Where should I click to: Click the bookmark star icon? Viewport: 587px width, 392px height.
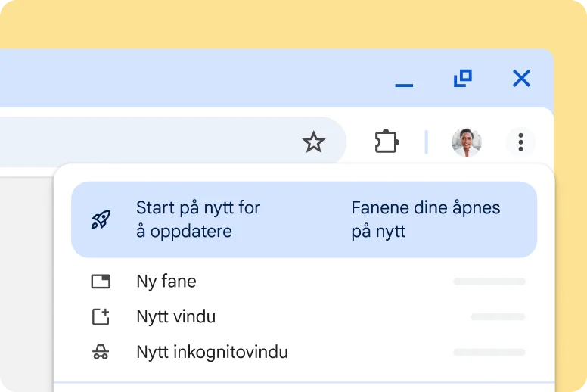pos(313,142)
